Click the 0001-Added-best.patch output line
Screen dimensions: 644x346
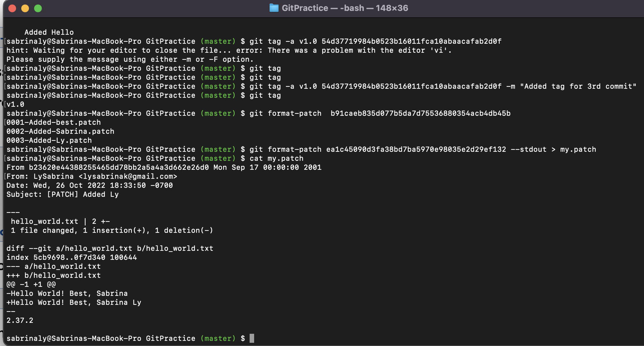pos(53,123)
